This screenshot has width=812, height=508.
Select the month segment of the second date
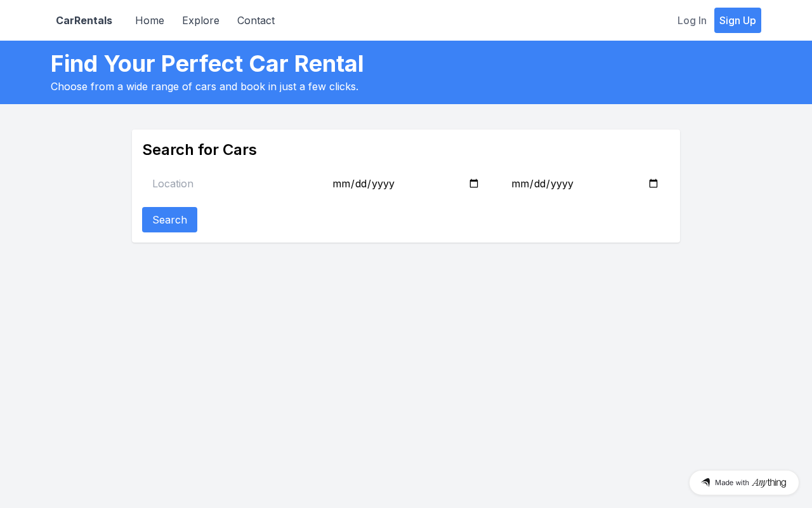click(x=520, y=184)
